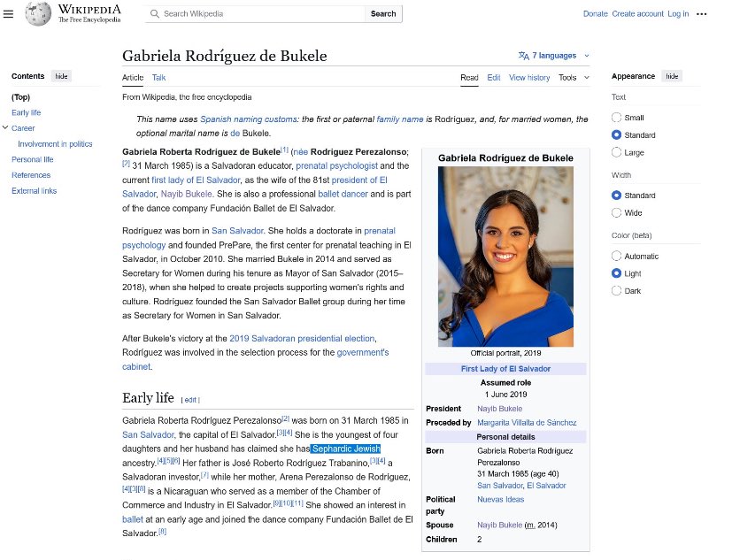Hide the Appearance panel
Viewport: 732px width, 560px height.
coord(672,76)
